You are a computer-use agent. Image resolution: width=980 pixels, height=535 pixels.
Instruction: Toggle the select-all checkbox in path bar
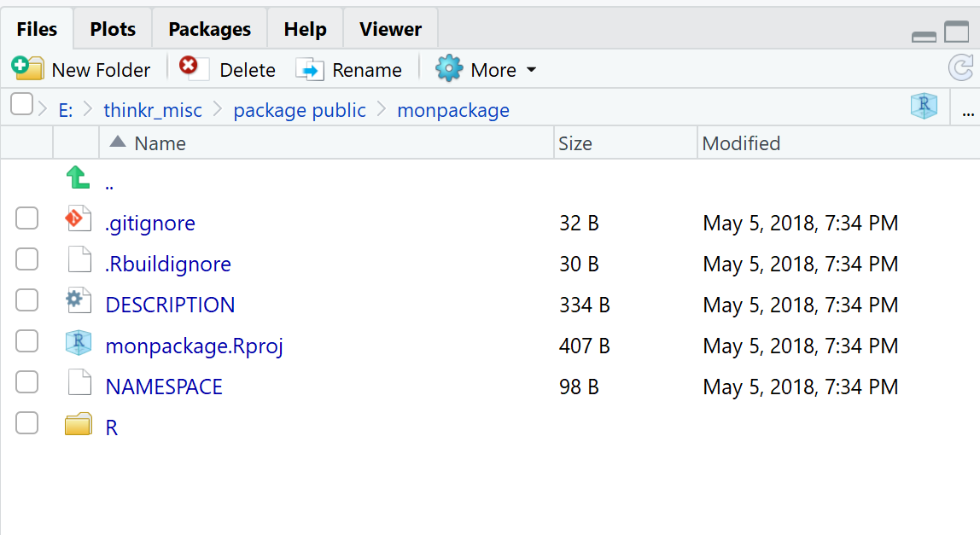(21, 106)
